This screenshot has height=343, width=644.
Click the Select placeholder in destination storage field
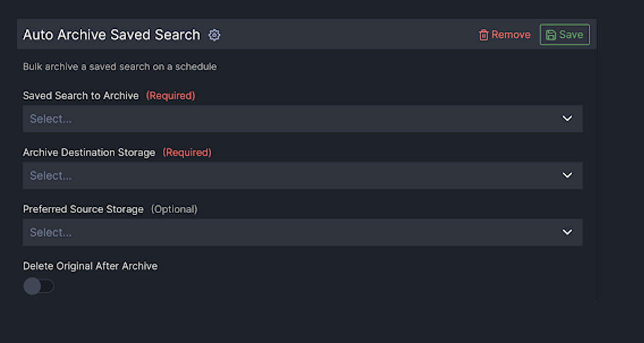tap(51, 175)
